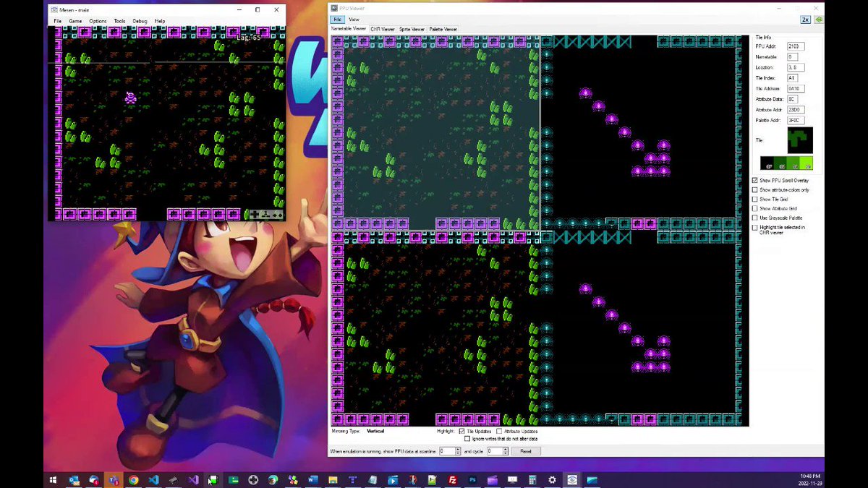Enable Show Tile Grid checkbox
This screenshot has height=488, width=868.
755,199
